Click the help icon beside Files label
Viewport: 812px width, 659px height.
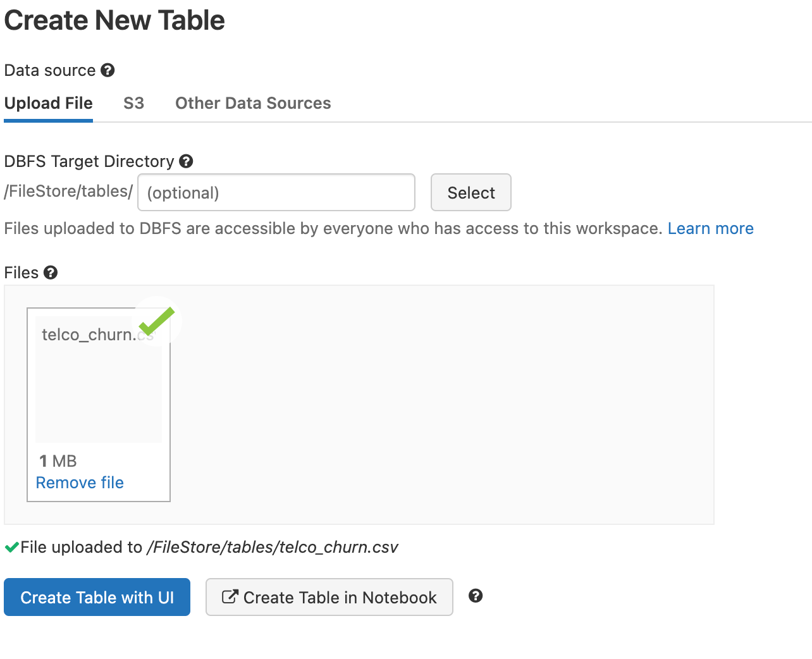[51, 273]
